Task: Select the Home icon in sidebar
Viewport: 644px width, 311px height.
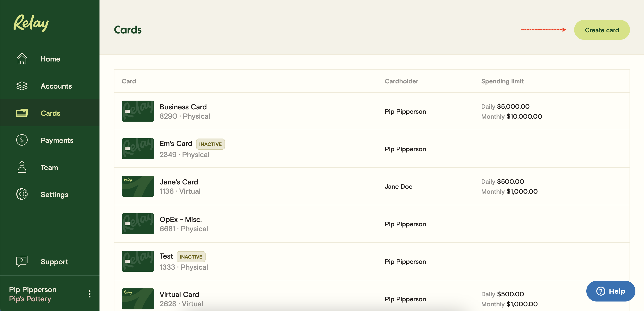Action: tap(21, 59)
